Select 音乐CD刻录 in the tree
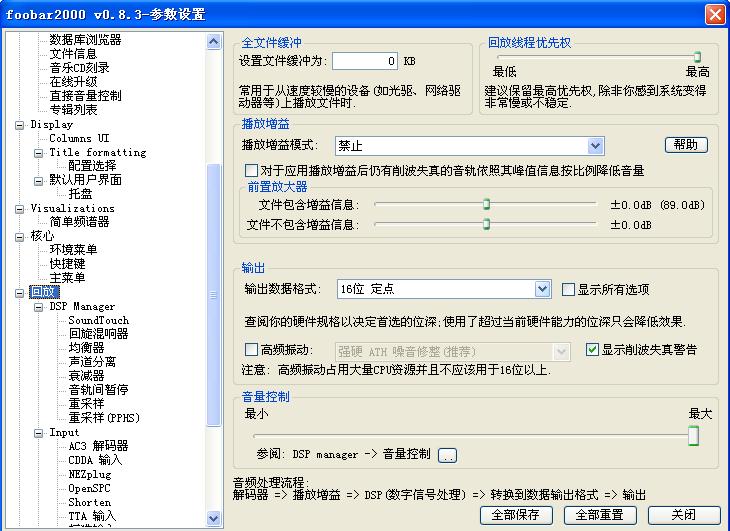This screenshot has width=730, height=531. 79,67
